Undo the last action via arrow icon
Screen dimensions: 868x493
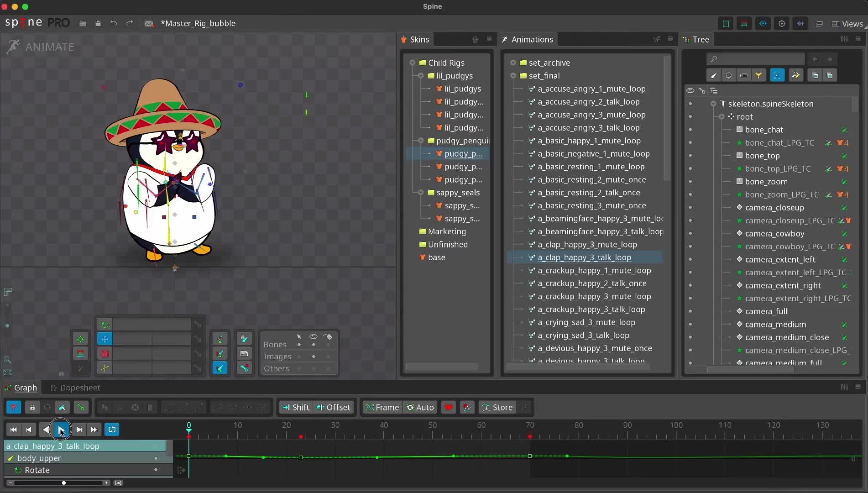114,23
